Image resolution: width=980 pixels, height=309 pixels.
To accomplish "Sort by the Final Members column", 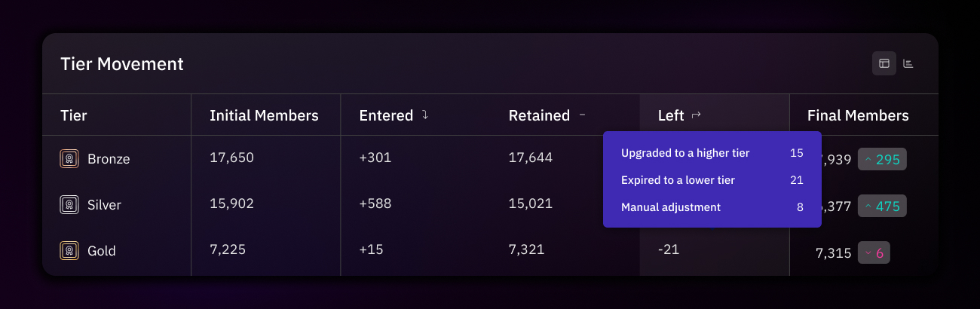I will point(858,115).
